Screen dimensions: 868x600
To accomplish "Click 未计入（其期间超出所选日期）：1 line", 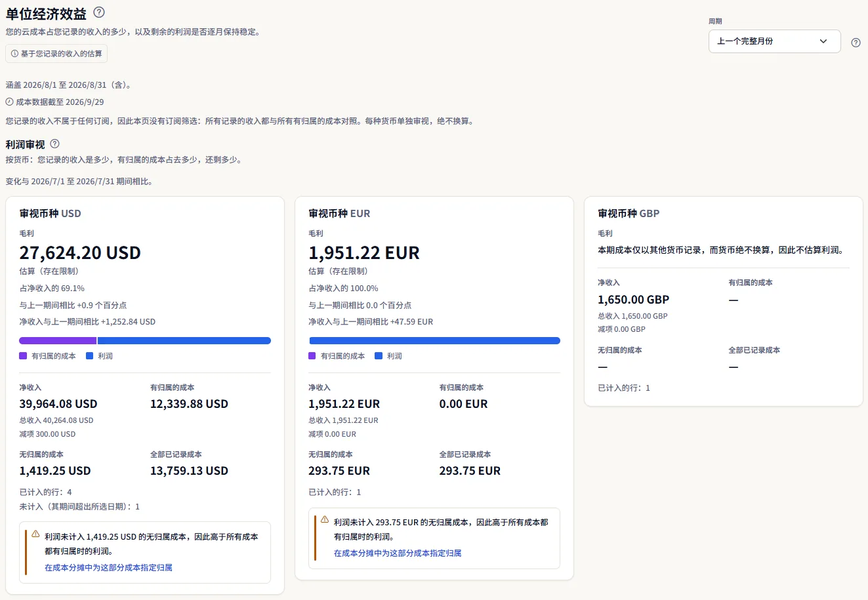I will pyautogui.click(x=79, y=507).
